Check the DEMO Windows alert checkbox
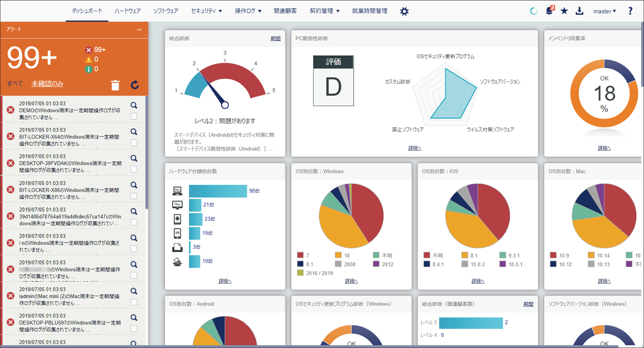The image size is (644, 348). 134,116
